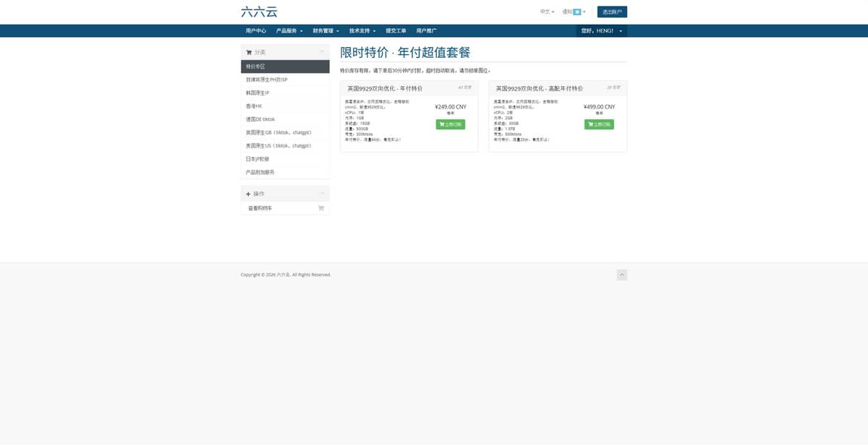
Task: Expand the 产品服务 menu
Action: click(x=289, y=31)
